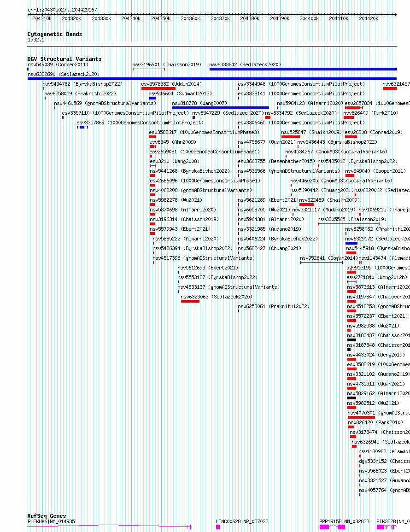Click nsv6258059 (Prakrithi2022) label
Image resolution: width=410 pixels, height=532 pixels.
(x=80, y=94)
